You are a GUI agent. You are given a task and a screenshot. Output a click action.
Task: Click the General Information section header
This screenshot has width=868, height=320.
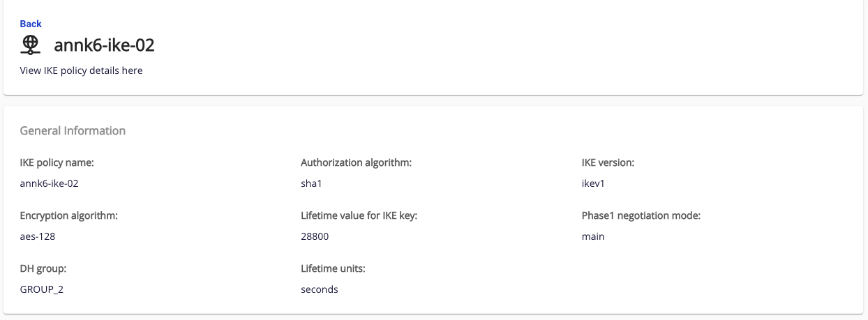pos(73,130)
